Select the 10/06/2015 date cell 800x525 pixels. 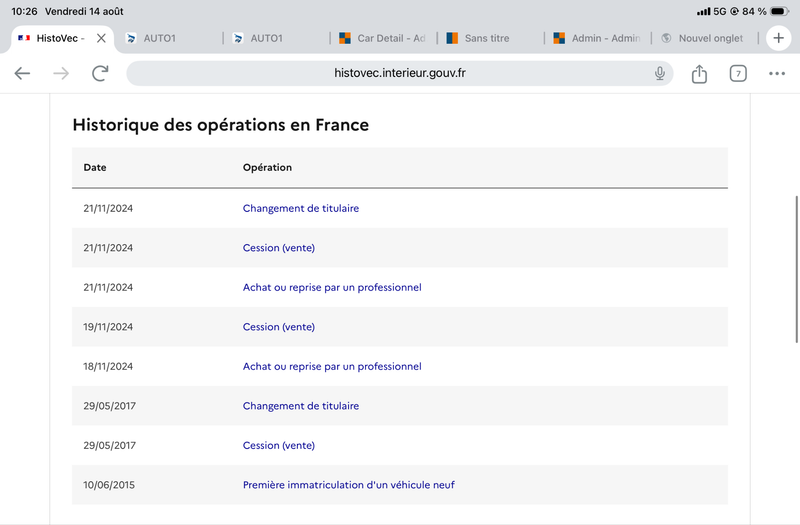[109, 485]
